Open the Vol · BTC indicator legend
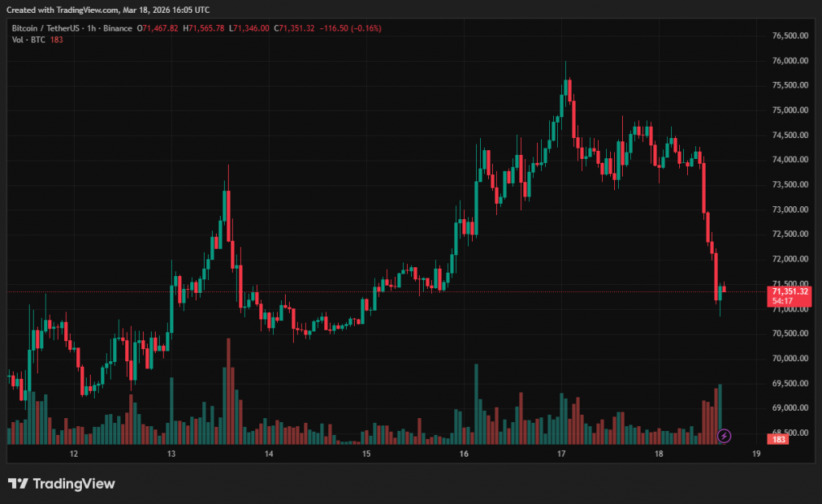This screenshot has width=822, height=504. (x=28, y=40)
